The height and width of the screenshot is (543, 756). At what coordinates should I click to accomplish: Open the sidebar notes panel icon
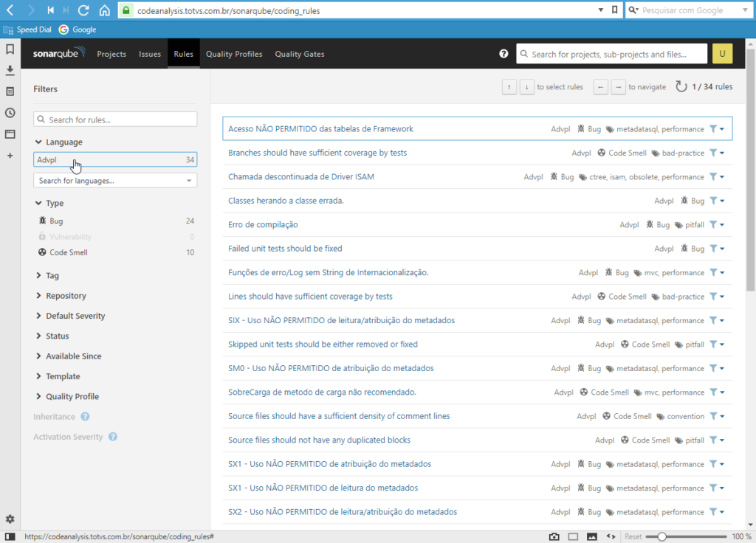(10, 91)
